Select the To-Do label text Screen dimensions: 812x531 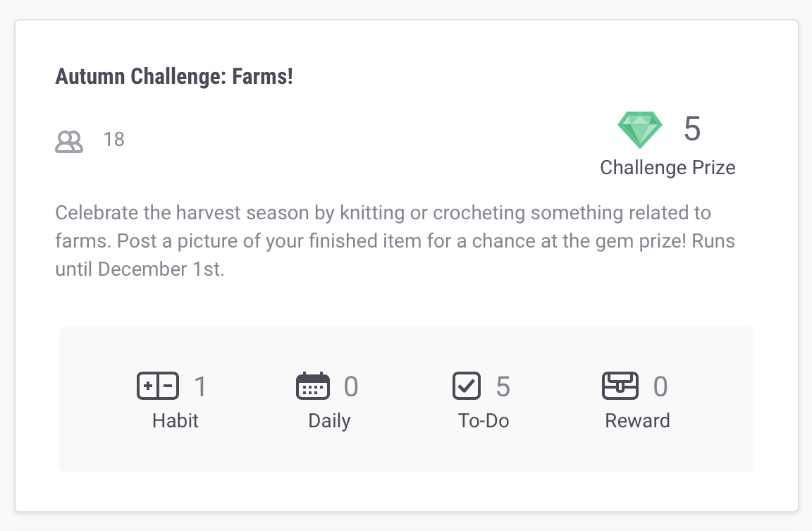(x=484, y=421)
